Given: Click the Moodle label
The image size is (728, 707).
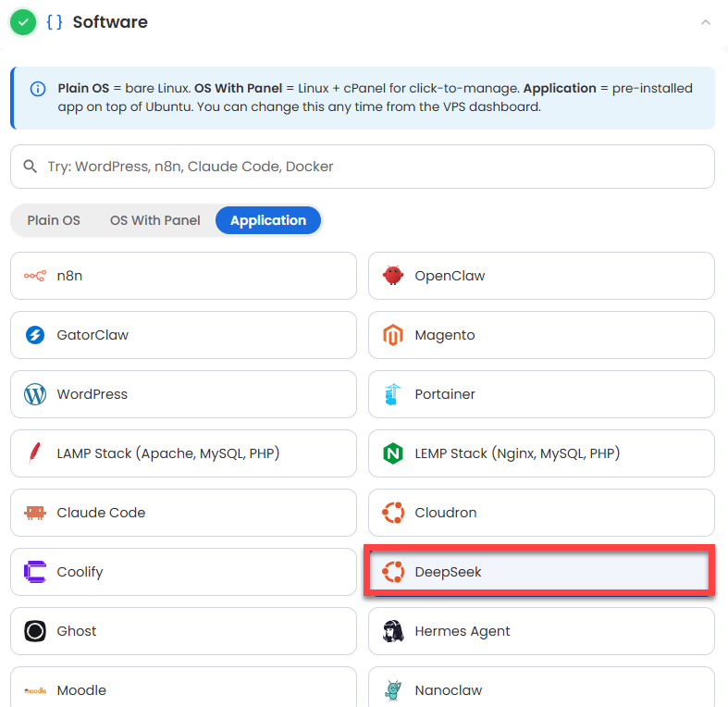Looking at the screenshot, I should (x=81, y=690).
